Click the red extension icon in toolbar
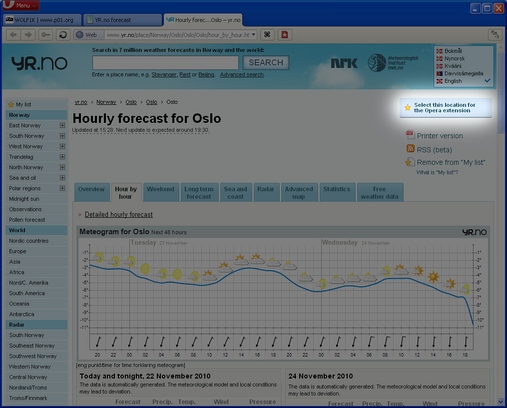 click(x=285, y=35)
